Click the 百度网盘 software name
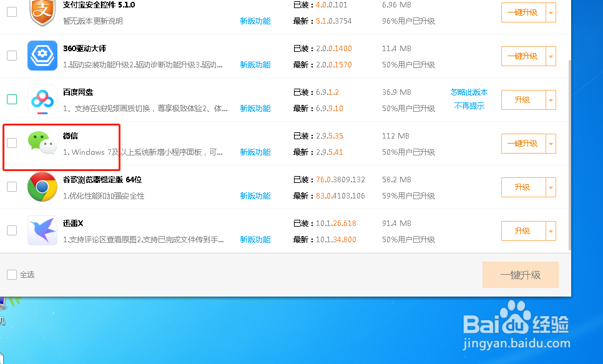 [78, 92]
